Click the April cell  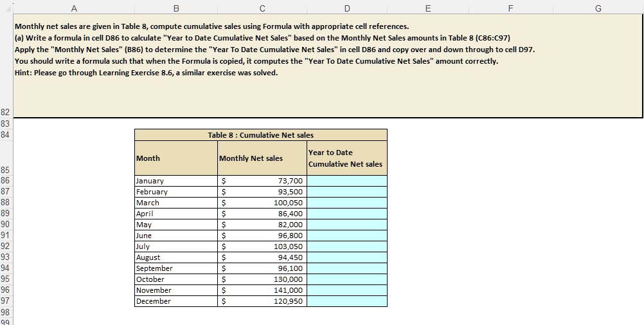click(x=176, y=214)
